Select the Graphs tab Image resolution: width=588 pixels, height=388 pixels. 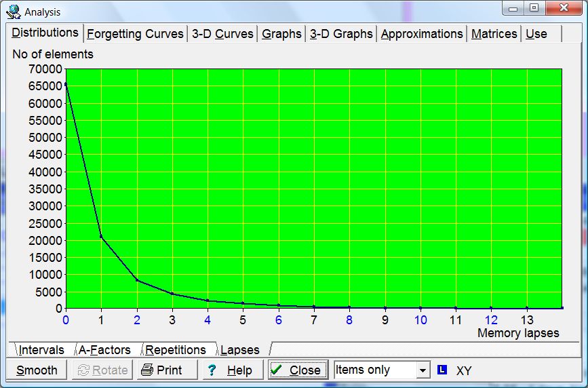[x=281, y=34]
